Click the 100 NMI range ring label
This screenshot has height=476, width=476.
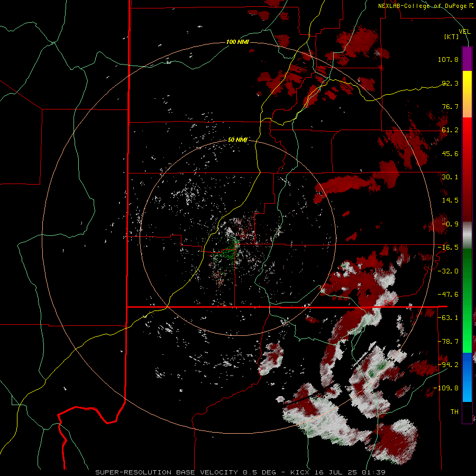coord(237,42)
